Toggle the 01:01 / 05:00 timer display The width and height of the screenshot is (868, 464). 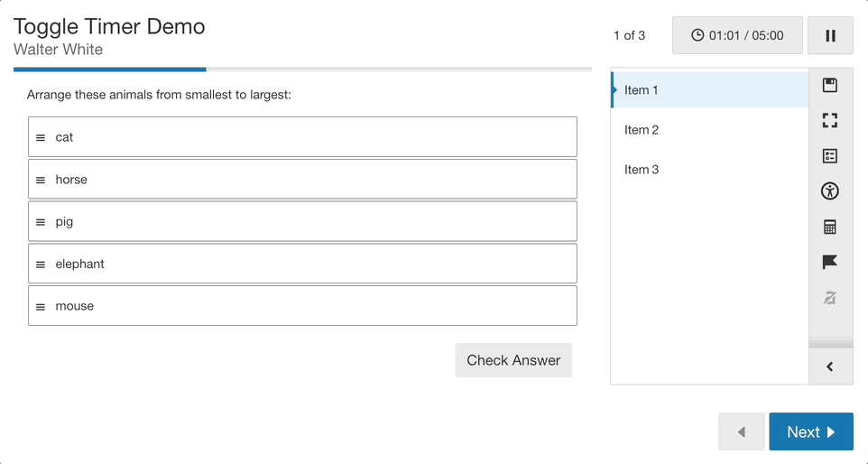coord(737,35)
